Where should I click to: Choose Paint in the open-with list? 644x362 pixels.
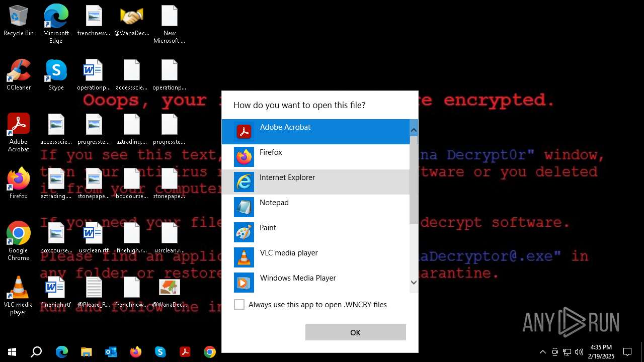(315, 232)
